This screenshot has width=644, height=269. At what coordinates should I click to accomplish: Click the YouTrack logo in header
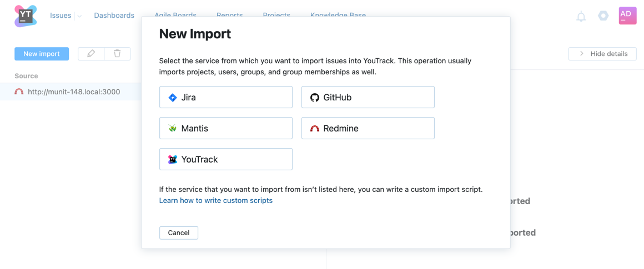coord(26,16)
